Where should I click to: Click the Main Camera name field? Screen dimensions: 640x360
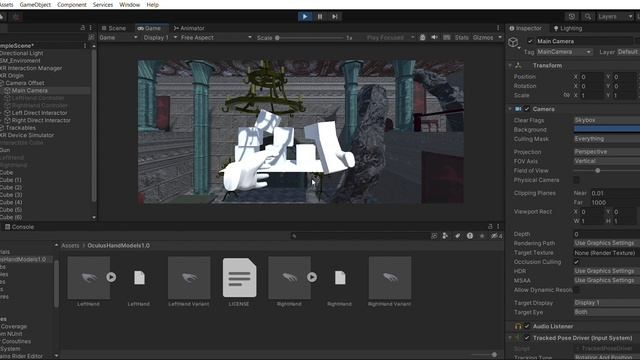coord(584,41)
